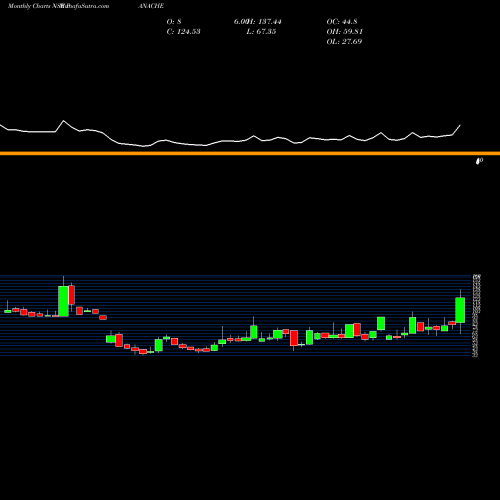The image size is (500, 500).
Task: Select the close value C: 124.53
Action: pos(183,31)
